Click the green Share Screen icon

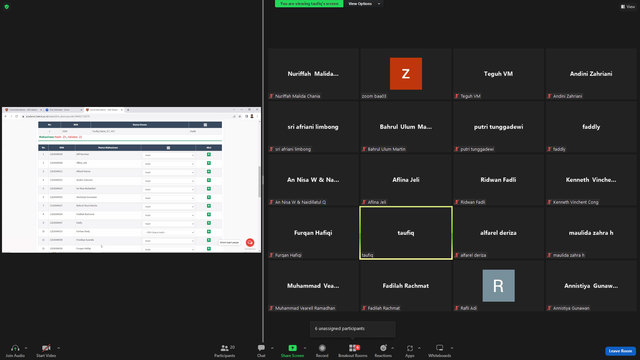click(292, 348)
